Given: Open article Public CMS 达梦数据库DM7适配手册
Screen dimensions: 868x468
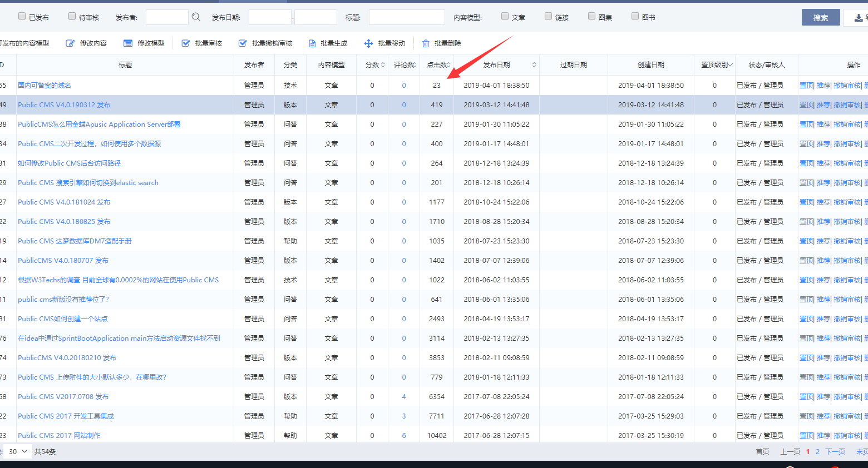Looking at the screenshot, I should point(75,241).
